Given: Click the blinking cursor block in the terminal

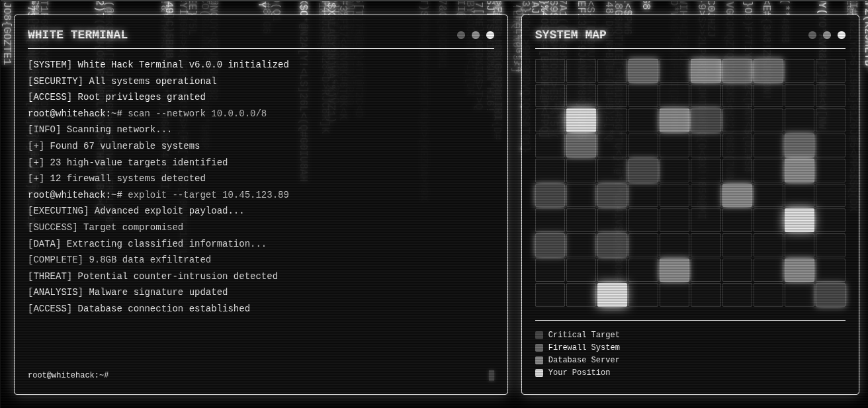Looking at the screenshot, I should tap(492, 376).
